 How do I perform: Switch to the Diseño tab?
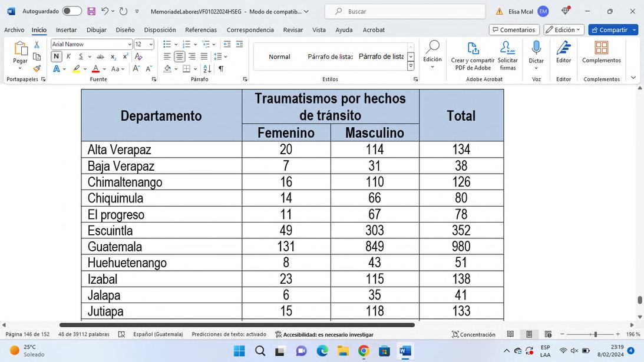point(125,29)
